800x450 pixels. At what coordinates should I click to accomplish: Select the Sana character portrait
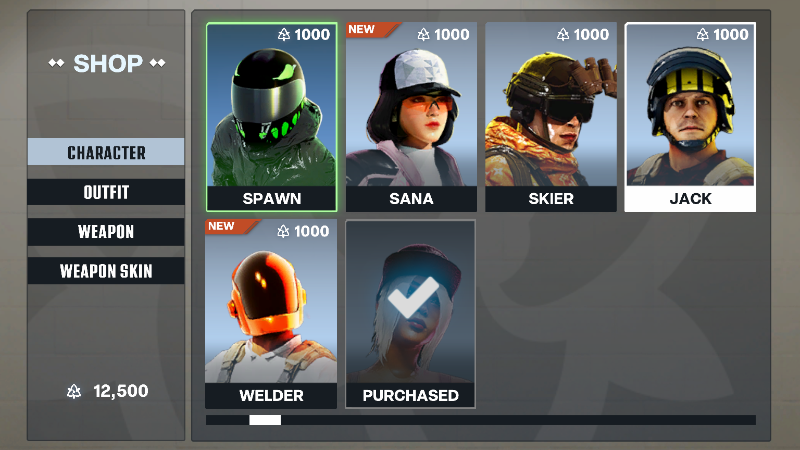[x=411, y=104]
